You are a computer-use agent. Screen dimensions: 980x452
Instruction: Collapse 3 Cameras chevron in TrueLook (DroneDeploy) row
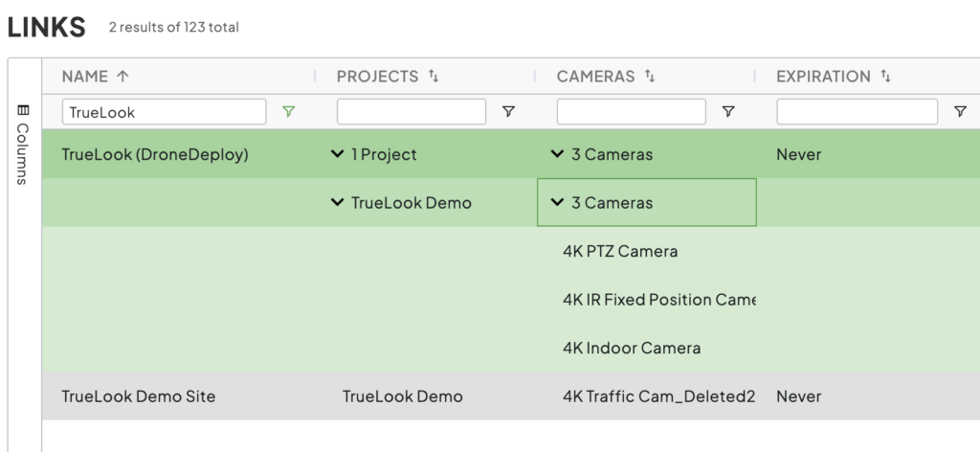558,154
